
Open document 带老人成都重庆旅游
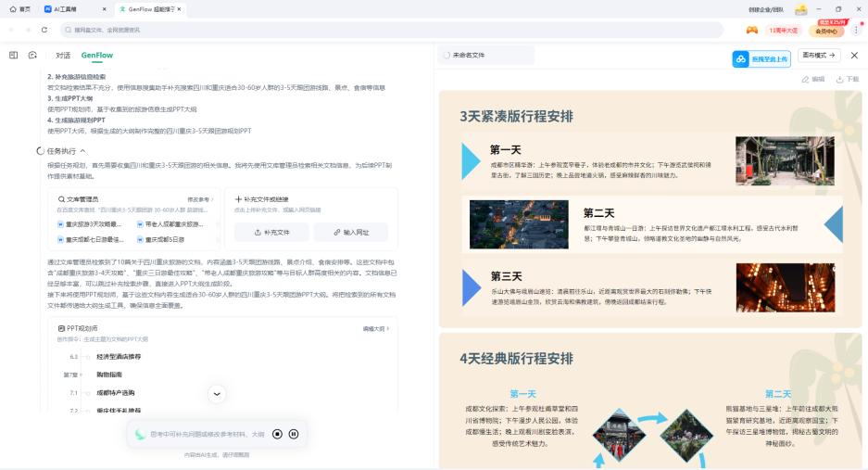[170, 224]
